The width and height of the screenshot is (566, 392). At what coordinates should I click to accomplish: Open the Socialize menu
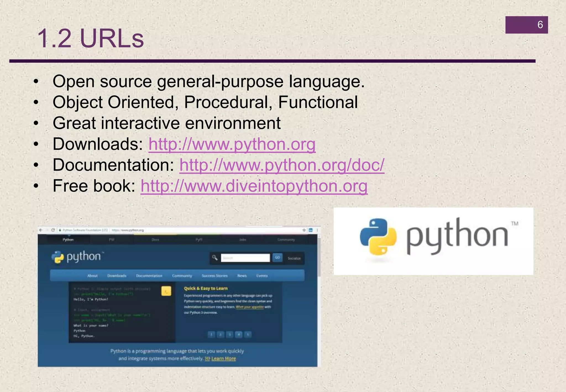point(294,258)
